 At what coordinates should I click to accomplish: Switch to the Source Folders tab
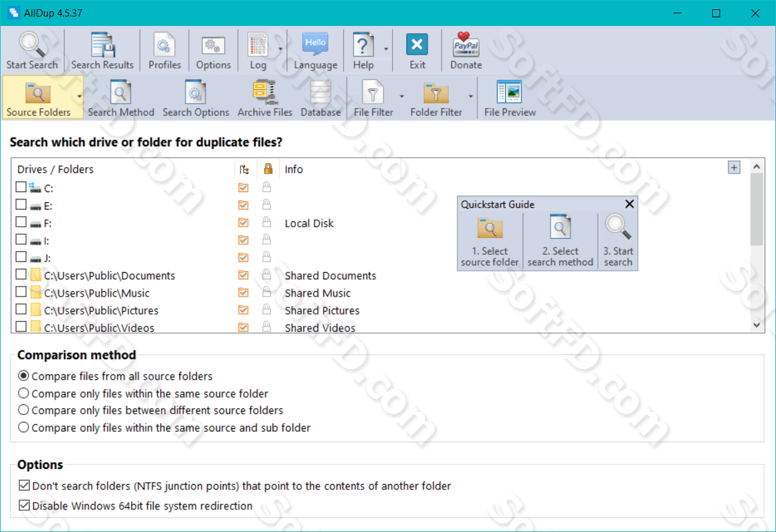point(39,98)
